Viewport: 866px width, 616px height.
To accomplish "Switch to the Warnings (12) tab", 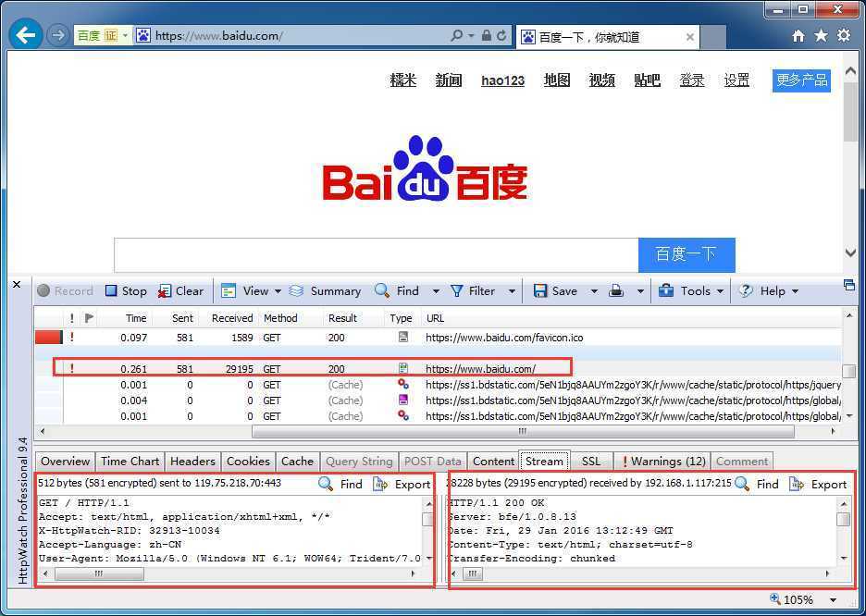I will (662, 462).
